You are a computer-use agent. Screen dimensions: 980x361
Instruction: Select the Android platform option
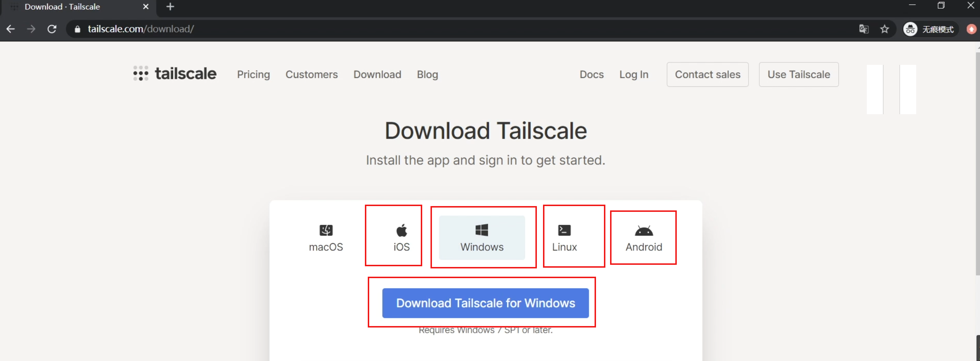643,237
